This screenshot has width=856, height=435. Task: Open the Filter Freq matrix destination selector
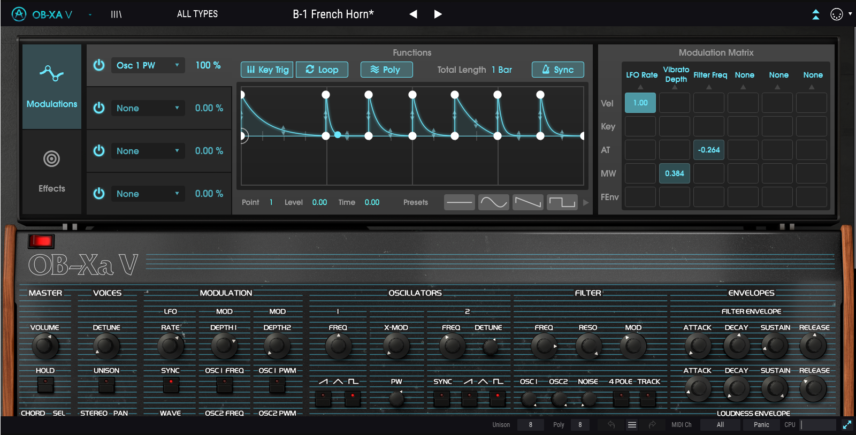[710, 77]
